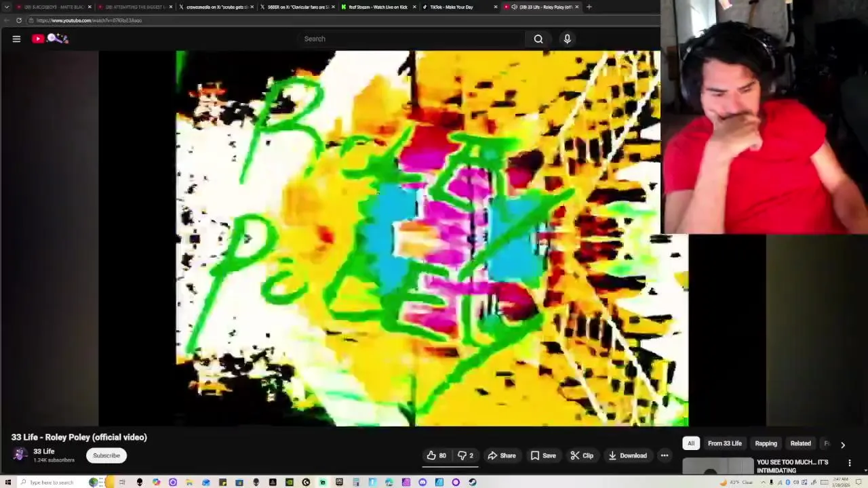Open File Explorer from the taskbar
Image resolution: width=868 pixels, height=488 pixels.
[189, 482]
